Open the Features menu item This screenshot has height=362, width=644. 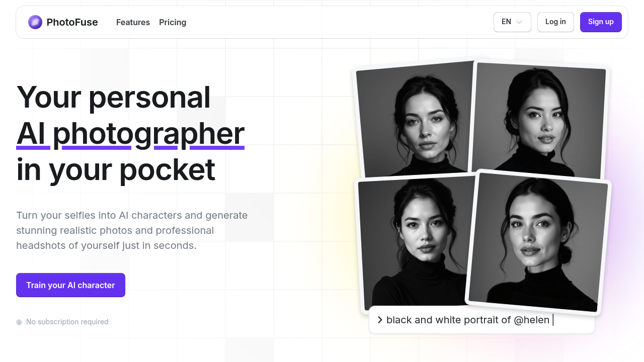[133, 22]
